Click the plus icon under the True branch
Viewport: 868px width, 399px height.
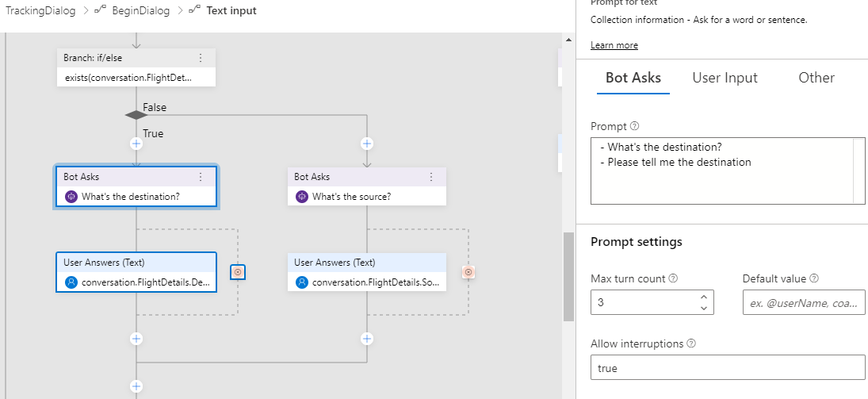[x=136, y=144]
